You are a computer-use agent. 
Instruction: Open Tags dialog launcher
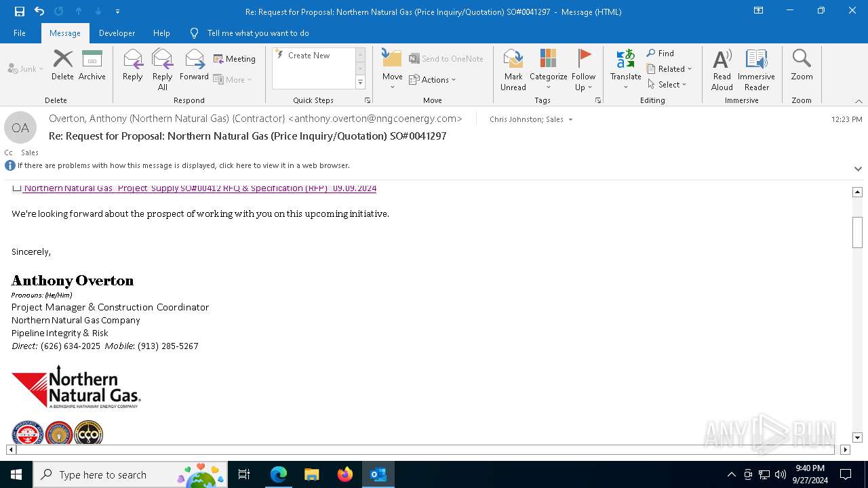coord(598,100)
